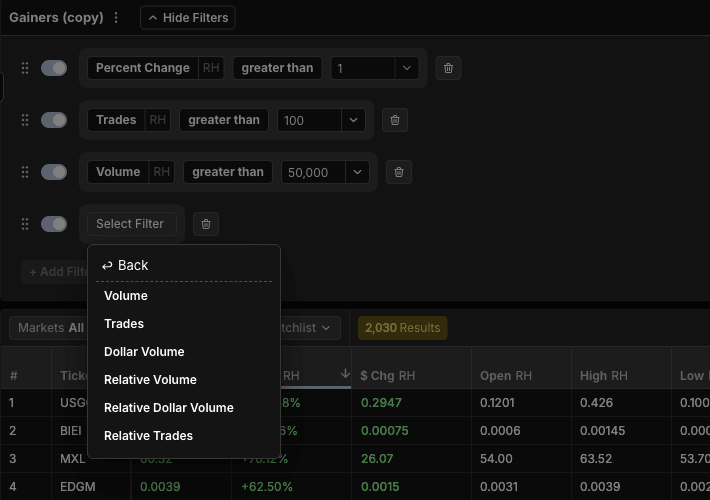
Task: Delete the Select Filter row with trash icon
Action: click(206, 224)
